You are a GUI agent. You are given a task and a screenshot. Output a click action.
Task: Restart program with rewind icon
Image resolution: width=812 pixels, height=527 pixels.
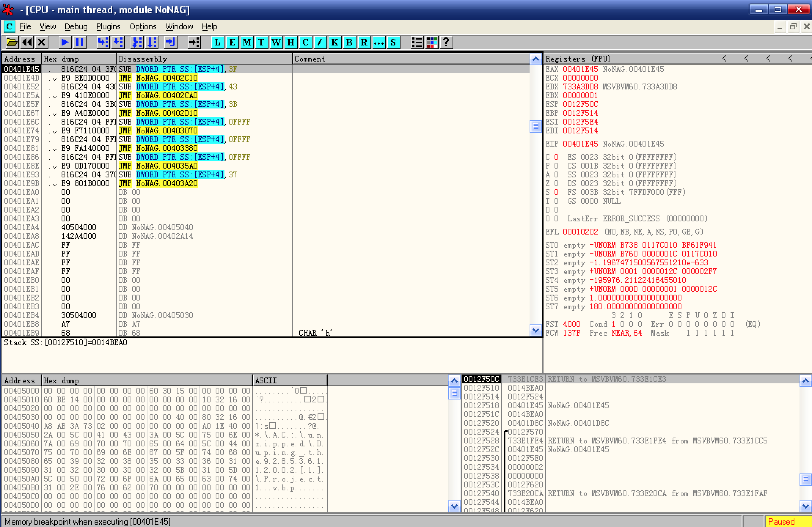(27, 43)
